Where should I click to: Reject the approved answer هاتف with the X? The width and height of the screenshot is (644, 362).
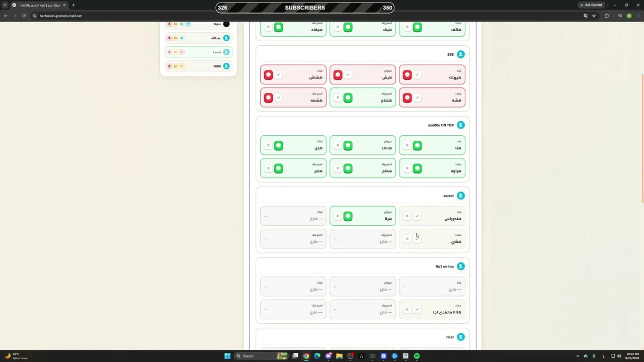pos(407,27)
